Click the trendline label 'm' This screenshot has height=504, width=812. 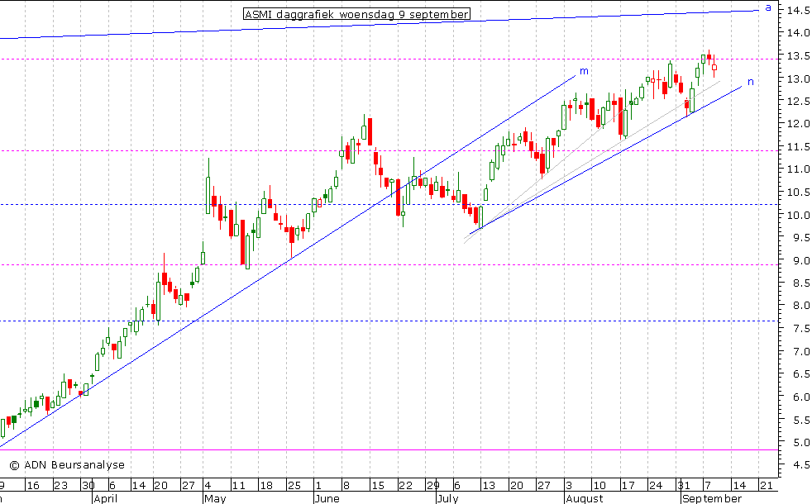click(584, 71)
